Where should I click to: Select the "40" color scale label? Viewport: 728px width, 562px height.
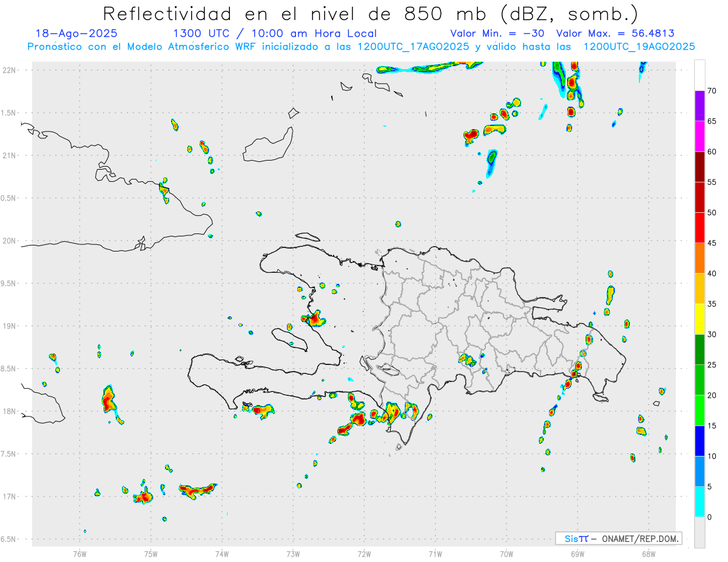pyautogui.click(x=712, y=273)
